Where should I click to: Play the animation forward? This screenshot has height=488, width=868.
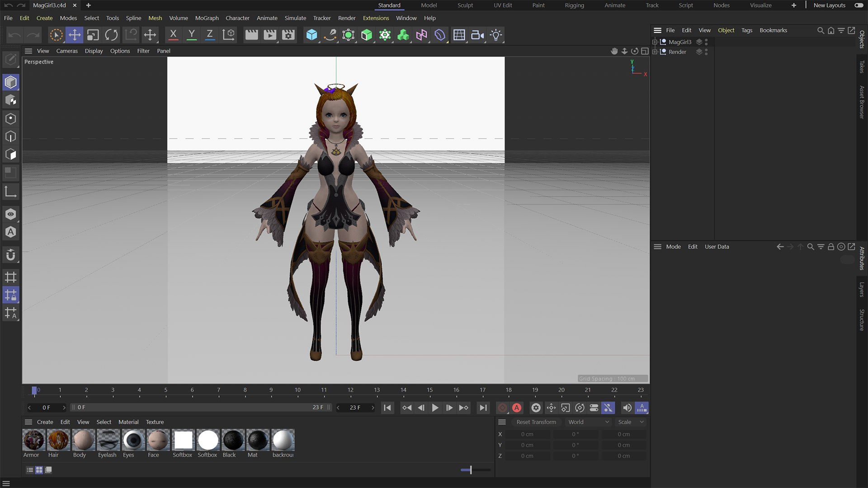click(x=435, y=408)
